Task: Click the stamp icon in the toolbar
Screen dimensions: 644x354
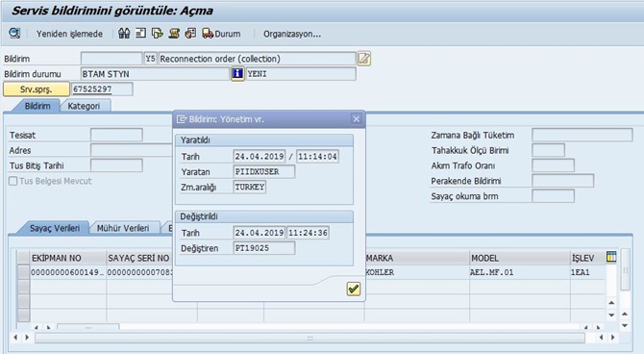Action: (x=174, y=34)
